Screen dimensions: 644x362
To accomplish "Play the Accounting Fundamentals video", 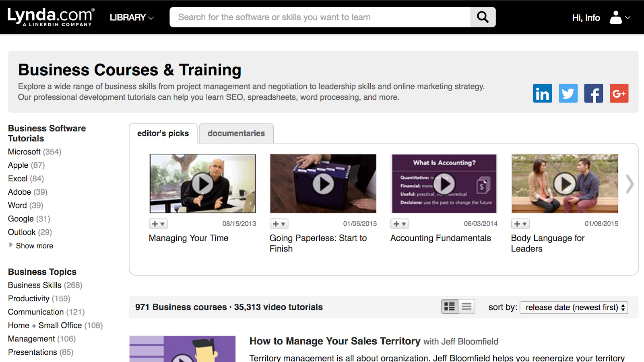I will tap(444, 184).
